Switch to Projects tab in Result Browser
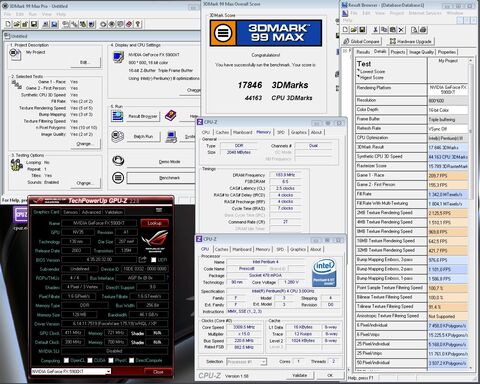 pos(398,52)
